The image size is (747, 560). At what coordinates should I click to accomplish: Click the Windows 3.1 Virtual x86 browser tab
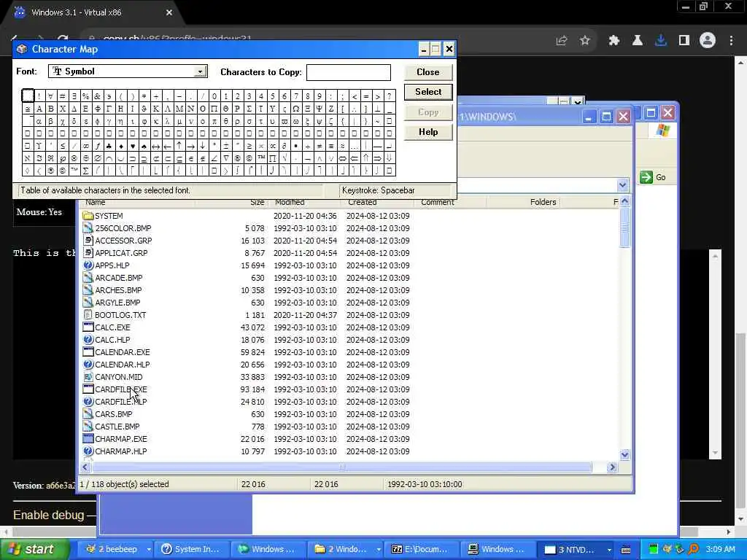point(93,12)
